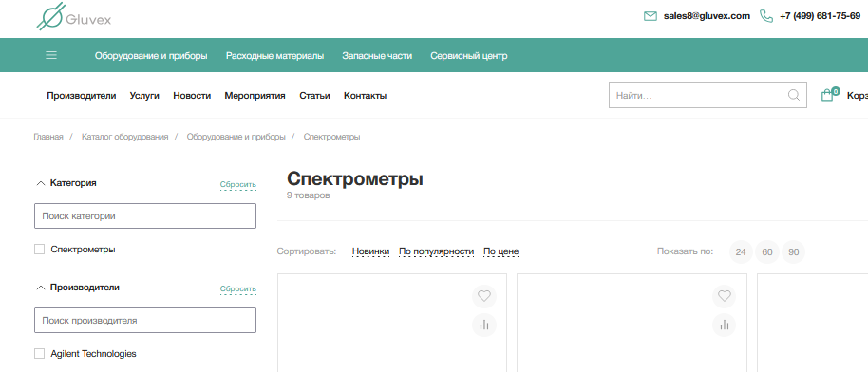Click the phone handset icon

pyautogui.click(x=766, y=16)
